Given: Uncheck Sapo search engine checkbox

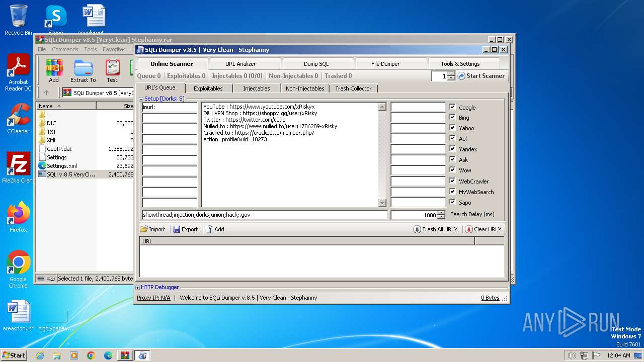Looking at the screenshot, I should (452, 202).
